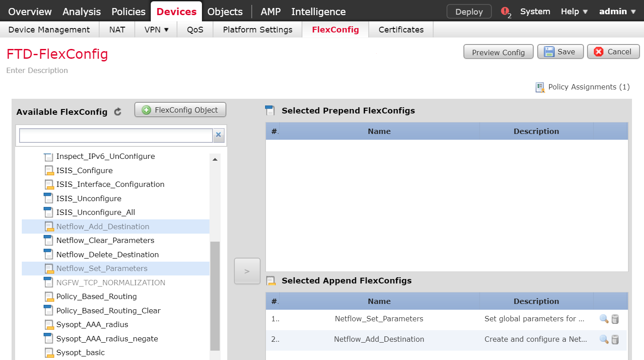
Task: View details of Netflow_Add_Destination with magnifier icon
Action: [604, 339]
